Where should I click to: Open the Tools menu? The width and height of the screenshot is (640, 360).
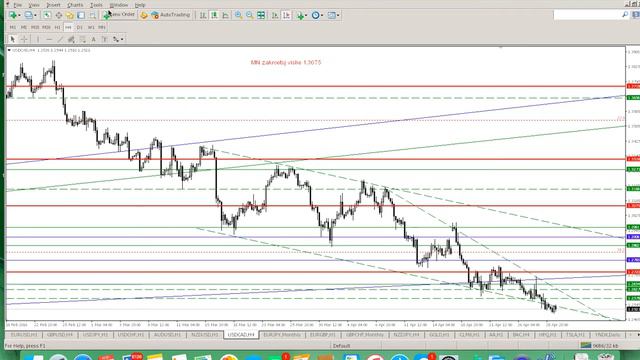(96, 5)
